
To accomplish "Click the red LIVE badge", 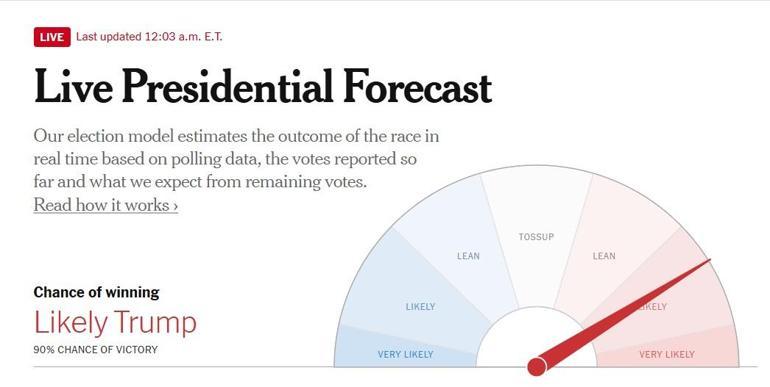I will click(52, 37).
